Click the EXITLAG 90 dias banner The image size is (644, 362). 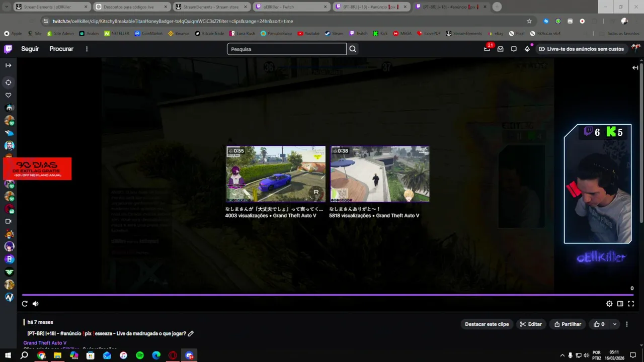(x=37, y=168)
